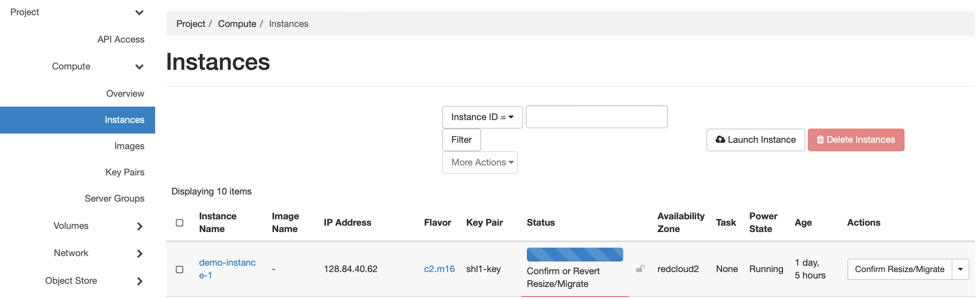Viewport: 980px width, 299px height.
Task: Open Key Pairs in the sidebar
Action: (125, 172)
